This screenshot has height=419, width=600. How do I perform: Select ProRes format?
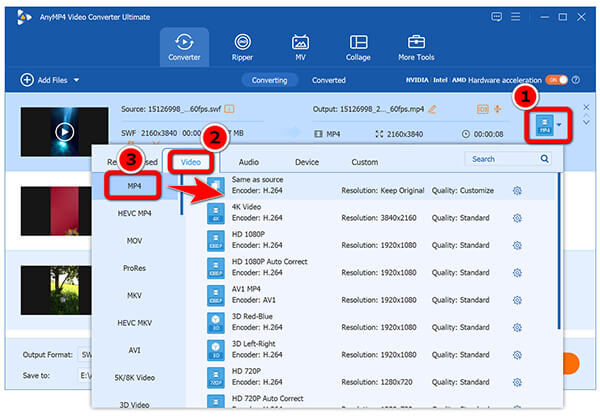[135, 268]
